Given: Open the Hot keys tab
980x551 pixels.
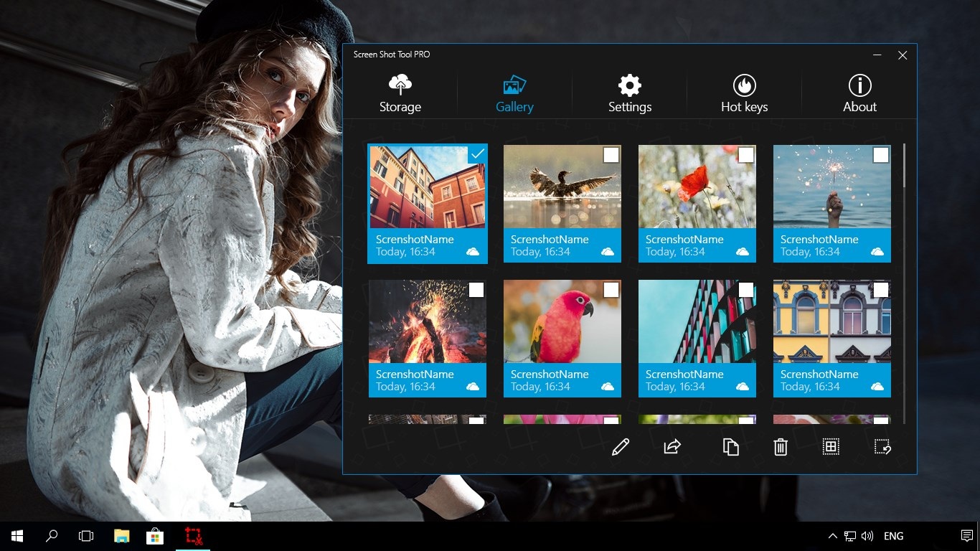Looking at the screenshot, I should [744, 94].
